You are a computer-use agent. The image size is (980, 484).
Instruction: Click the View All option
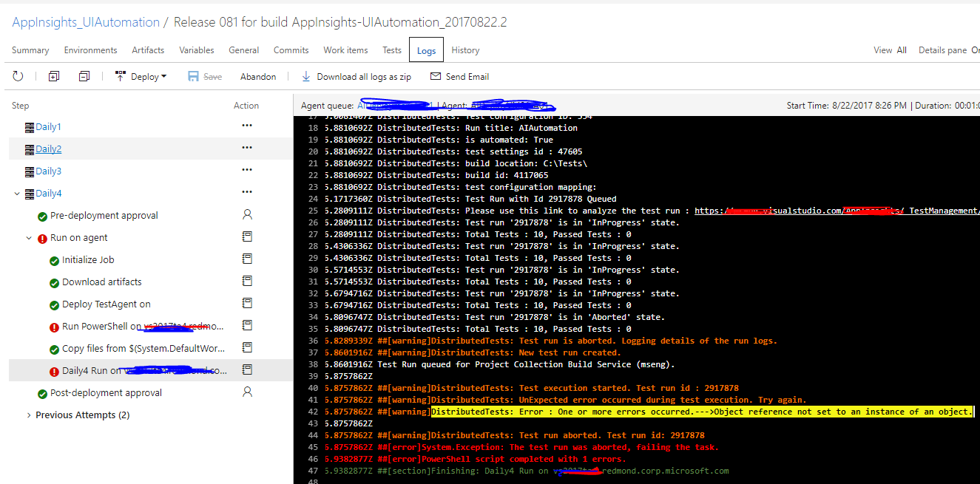pyautogui.click(x=901, y=50)
